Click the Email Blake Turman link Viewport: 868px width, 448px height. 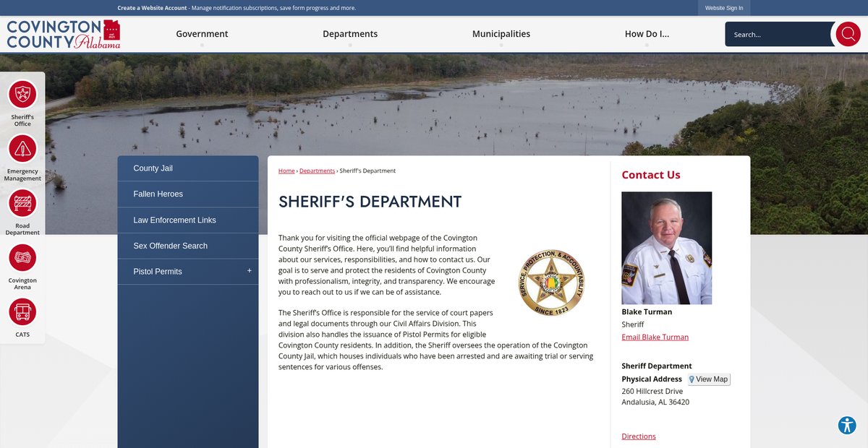coord(655,337)
